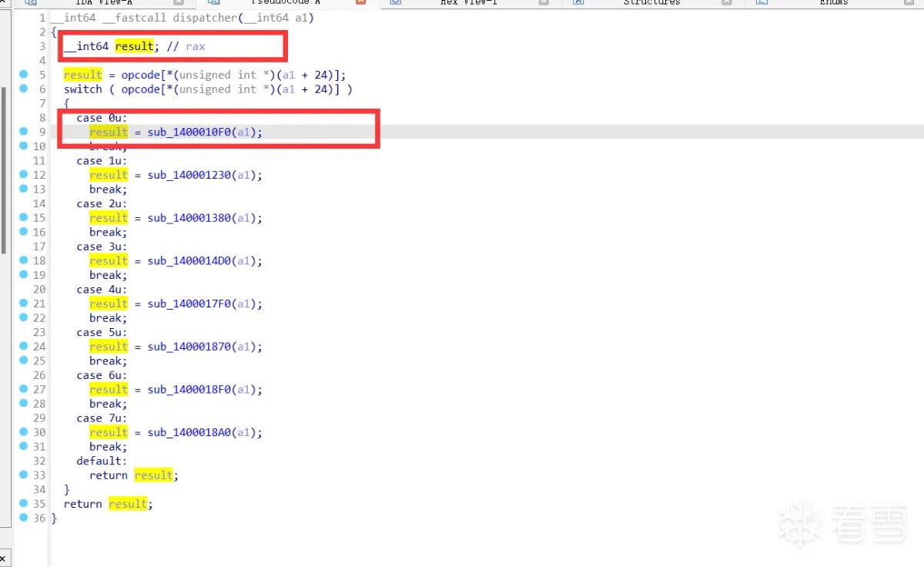Image resolution: width=924 pixels, height=567 pixels.
Task: Click the Hex View-1 tab icon
Action: (395, 2)
